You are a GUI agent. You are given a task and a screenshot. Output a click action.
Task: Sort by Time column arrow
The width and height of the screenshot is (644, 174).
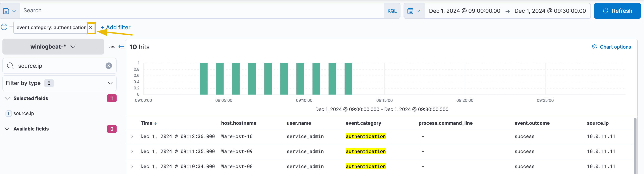tap(156, 123)
